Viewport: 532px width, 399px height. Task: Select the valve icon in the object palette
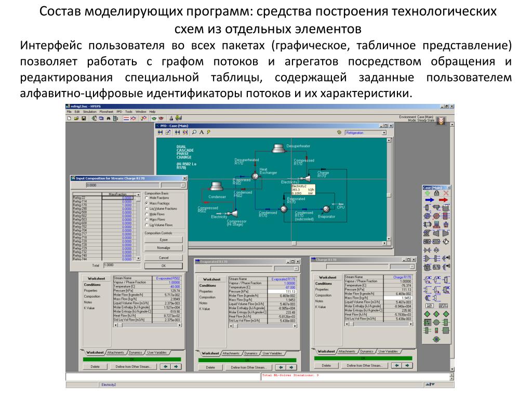pos(427,250)
